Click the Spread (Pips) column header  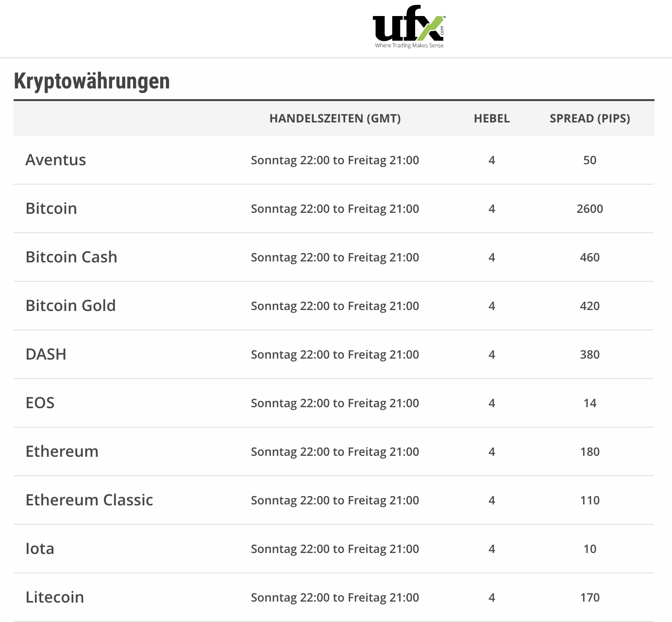[x=590, y=119]
